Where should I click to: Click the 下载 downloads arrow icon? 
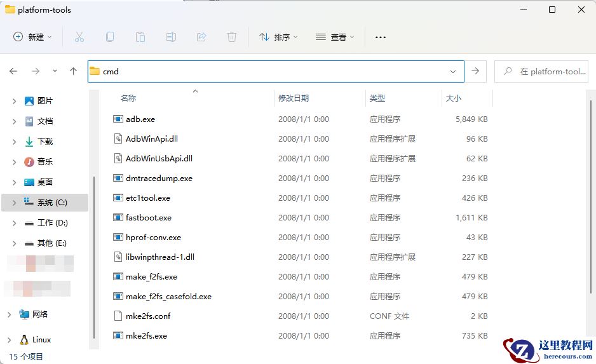click(29, 142)
